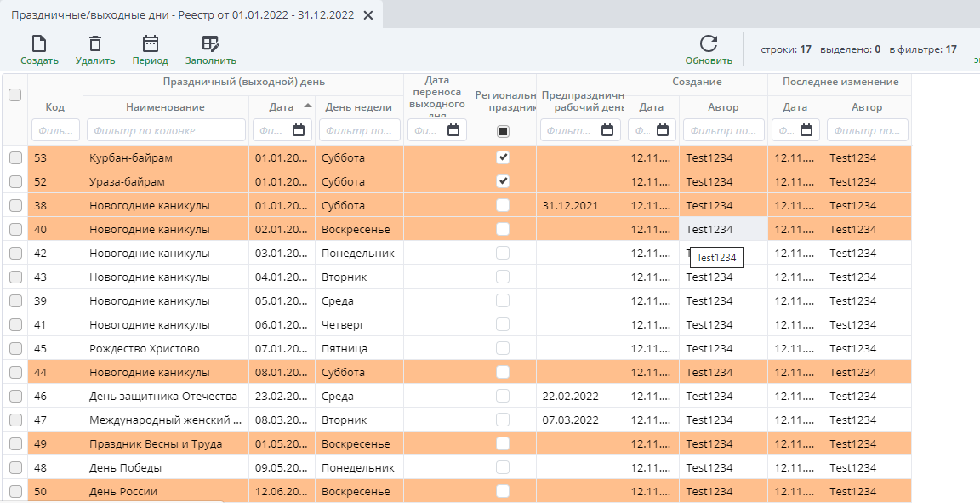Open calendar in Дата переноса filter
This screenshot has width=980, height=503.
pos(453,130)
